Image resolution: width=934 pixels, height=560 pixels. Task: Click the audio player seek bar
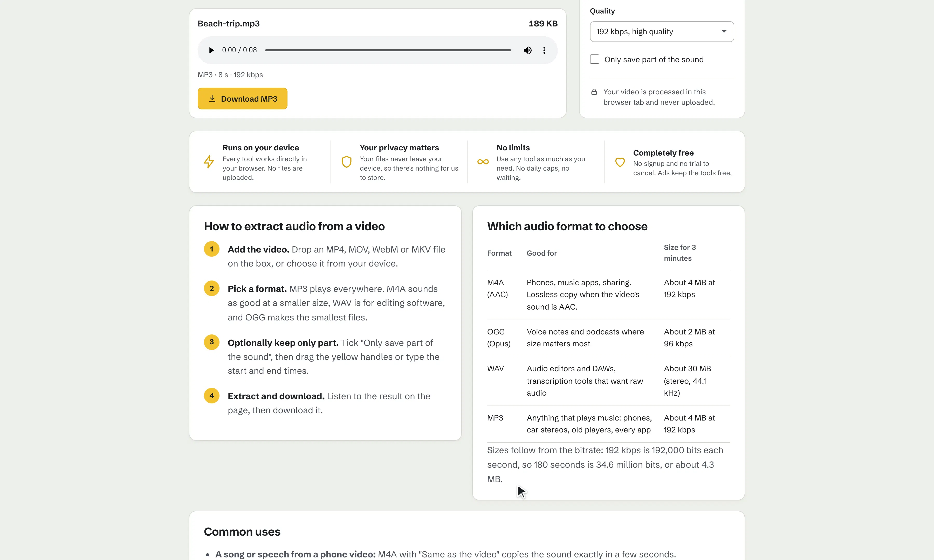388,50
